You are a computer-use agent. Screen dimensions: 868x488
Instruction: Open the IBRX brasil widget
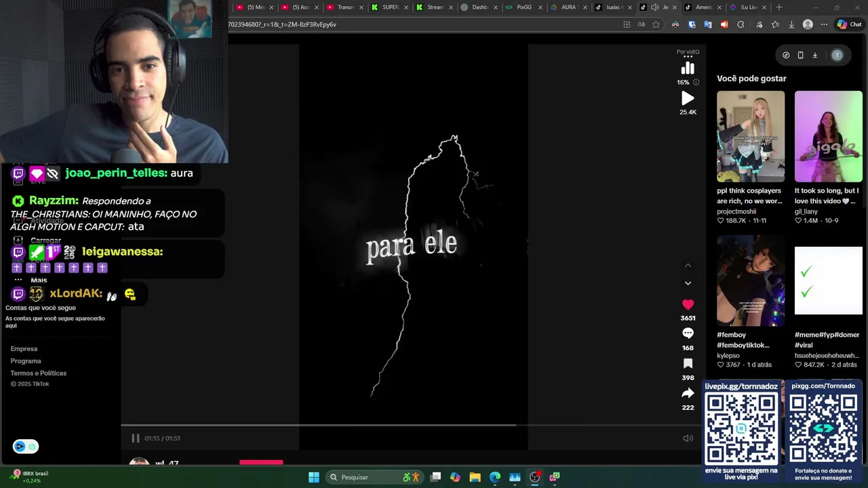click(31, 477)
